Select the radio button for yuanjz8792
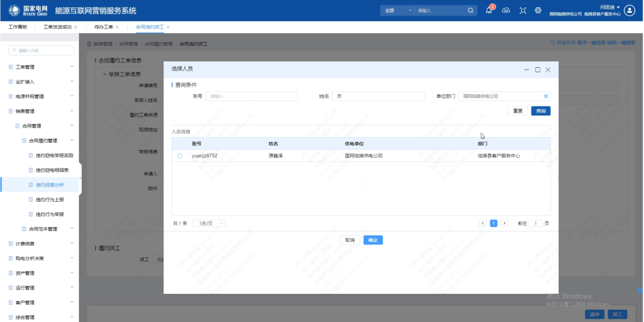Screen dimensions: 644x322 click(180, 156)
